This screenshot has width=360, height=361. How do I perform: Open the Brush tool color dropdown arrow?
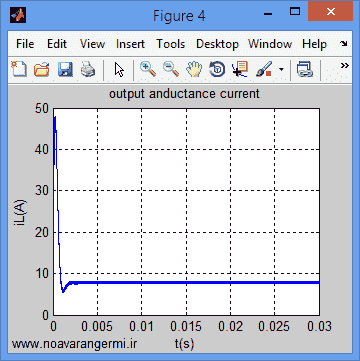tap(281, 70)
